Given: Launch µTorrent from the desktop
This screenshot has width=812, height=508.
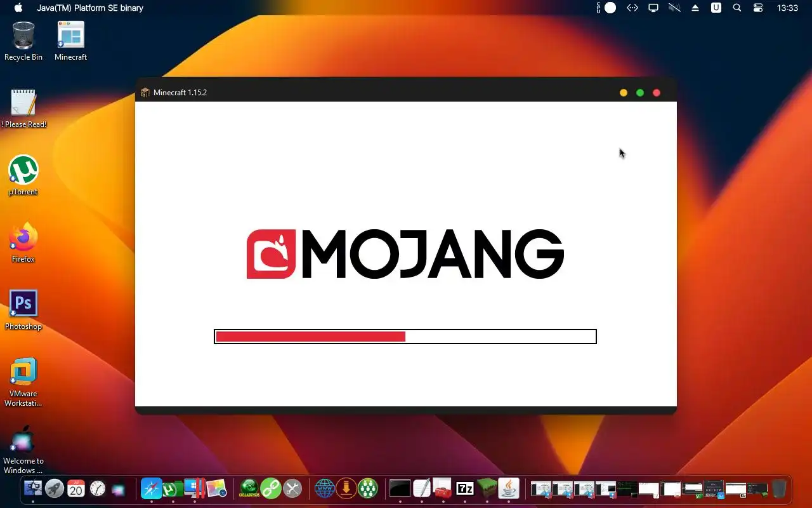Looking at the screenshot, I should [x=23, y=175].
